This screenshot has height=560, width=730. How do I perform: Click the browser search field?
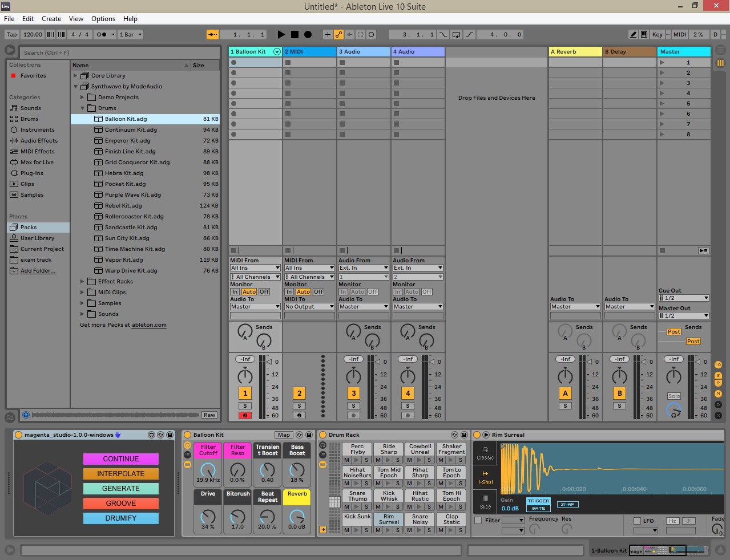(120, 52)
